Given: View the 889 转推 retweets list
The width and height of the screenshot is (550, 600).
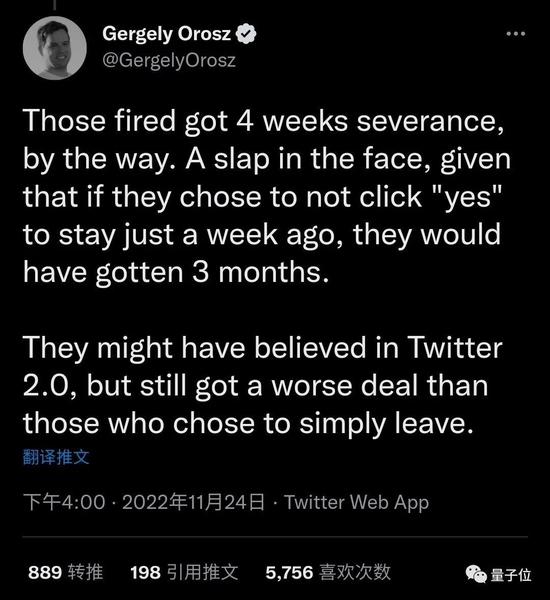Looking at the screenshot, I should point(65,572).
